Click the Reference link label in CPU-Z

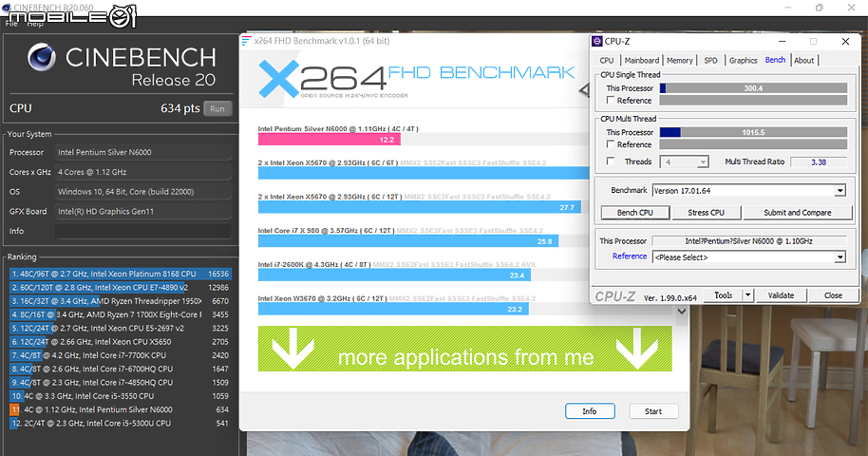tap(630, 256)
